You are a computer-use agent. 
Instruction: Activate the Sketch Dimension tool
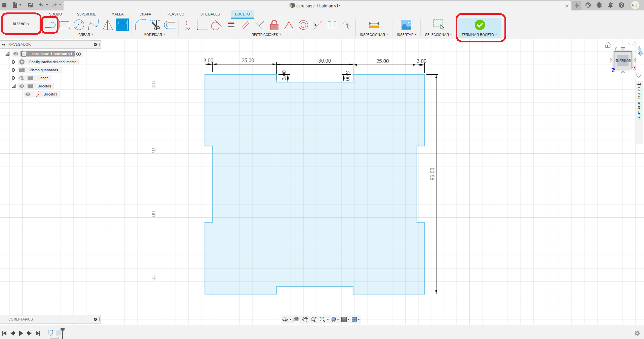coord(122,25)
